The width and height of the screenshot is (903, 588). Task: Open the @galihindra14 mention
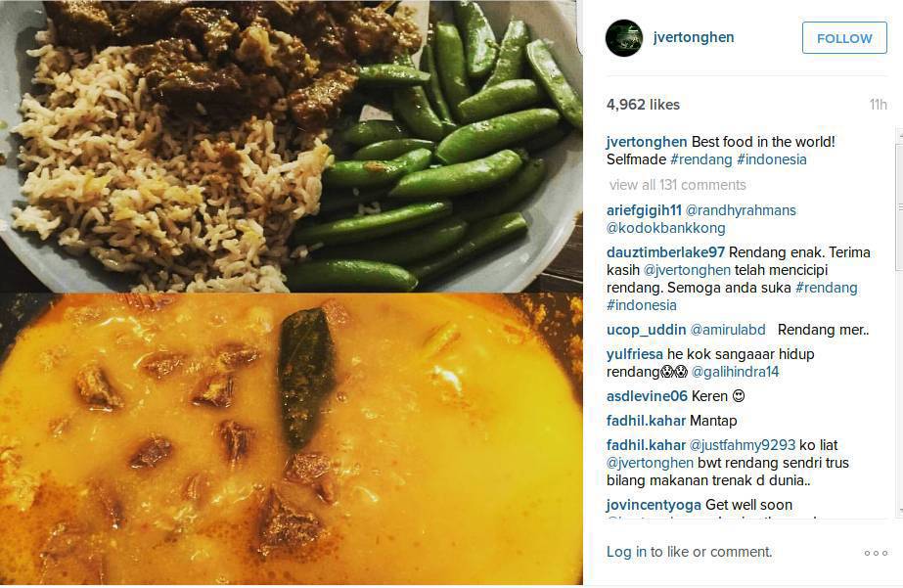point(735,372)
